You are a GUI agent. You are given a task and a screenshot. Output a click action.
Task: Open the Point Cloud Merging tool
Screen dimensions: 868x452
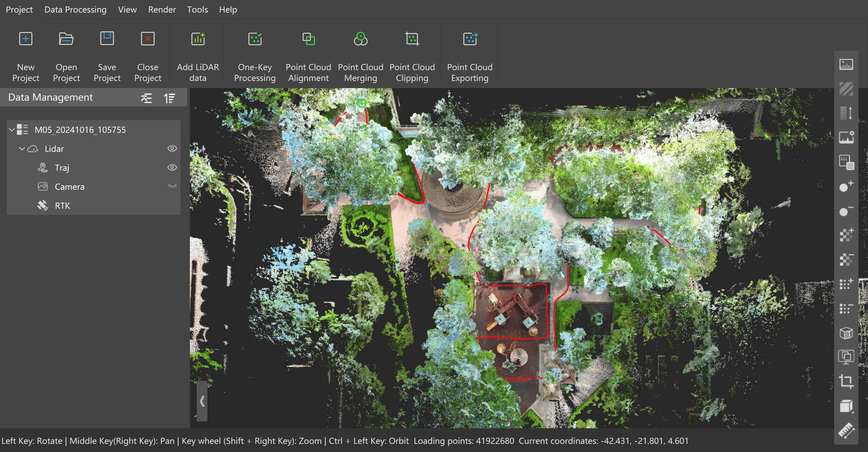pyautogui.click(x=360, y=39)
